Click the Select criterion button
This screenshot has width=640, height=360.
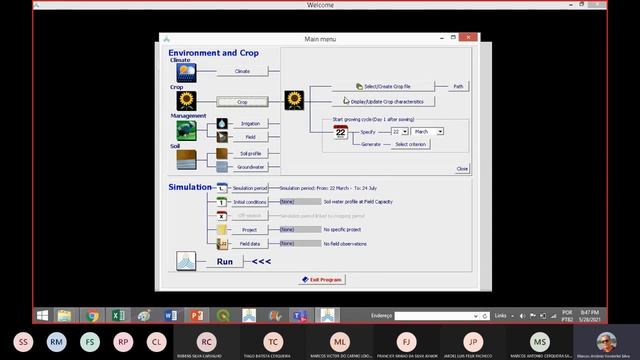point(410,144)
